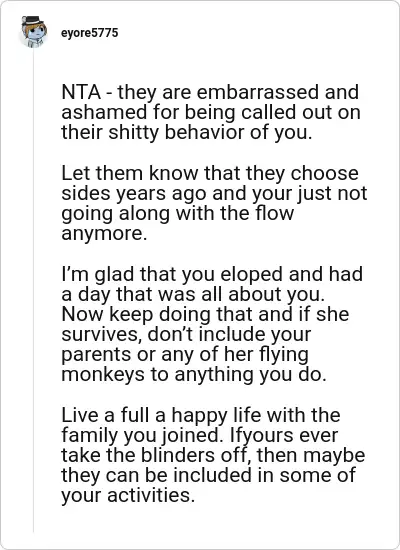
Task: Click the phrase 'family you joined.'
Action: pyautogui.click(x=143, y=435)
